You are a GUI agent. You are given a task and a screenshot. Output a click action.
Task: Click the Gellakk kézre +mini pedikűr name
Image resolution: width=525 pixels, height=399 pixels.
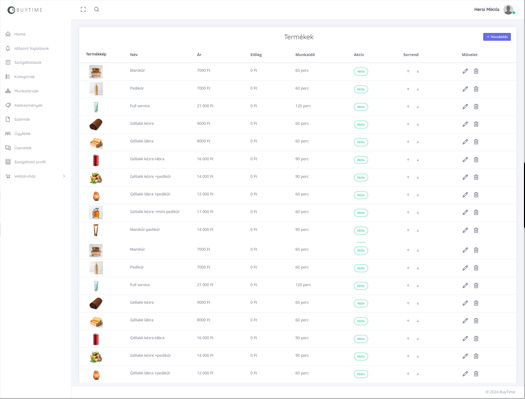pyautogui.click(x=155, y=212)
